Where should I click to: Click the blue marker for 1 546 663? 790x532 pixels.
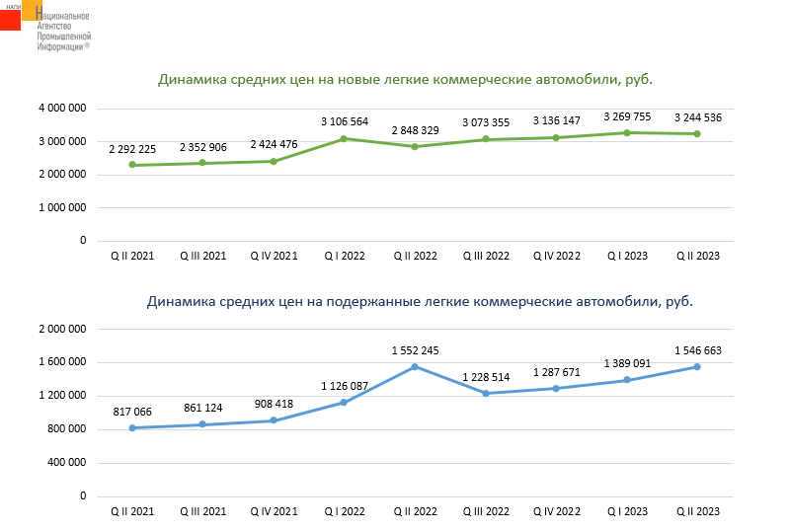[697, 367]
